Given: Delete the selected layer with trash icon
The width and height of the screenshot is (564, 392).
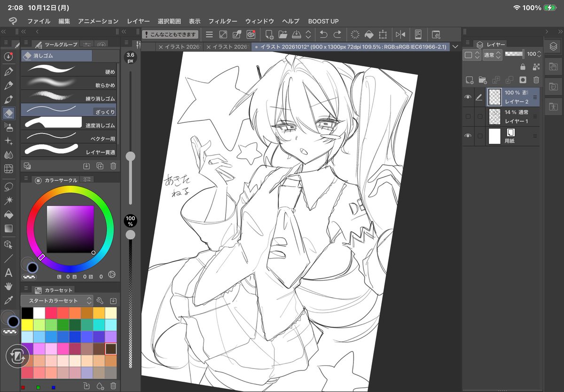Looking at the screenshot, I should [536, 80].
